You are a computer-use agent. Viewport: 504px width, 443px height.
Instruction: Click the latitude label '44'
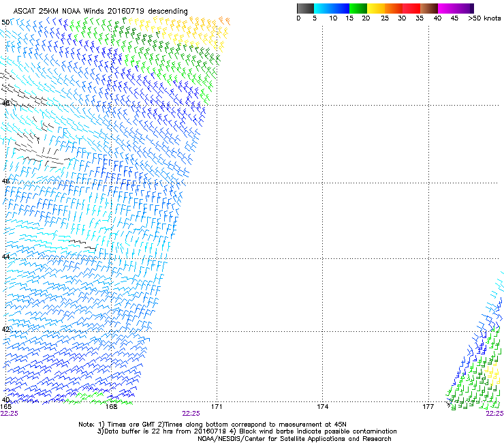(5, 256)
